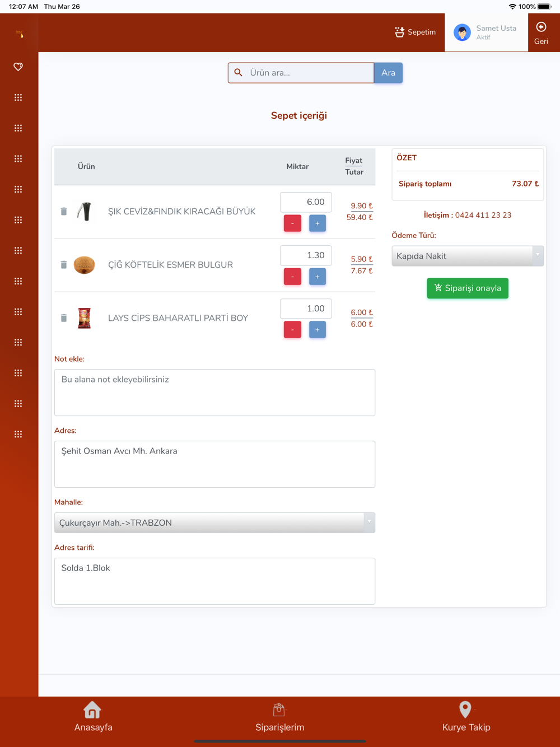Click the 7.67 ₺ line total
Image resolution: width=560 pixels, height=747 pixels.
pyautogui.click(x=362, y=270)
